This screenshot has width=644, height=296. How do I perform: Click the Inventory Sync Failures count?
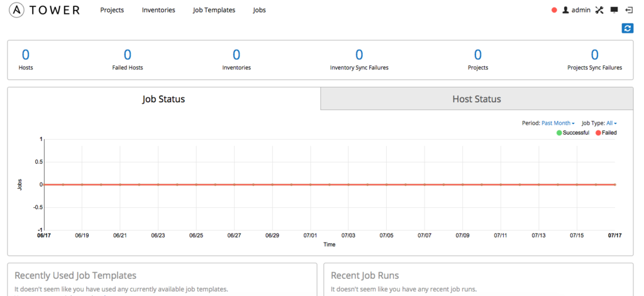[x=359, y=55]
